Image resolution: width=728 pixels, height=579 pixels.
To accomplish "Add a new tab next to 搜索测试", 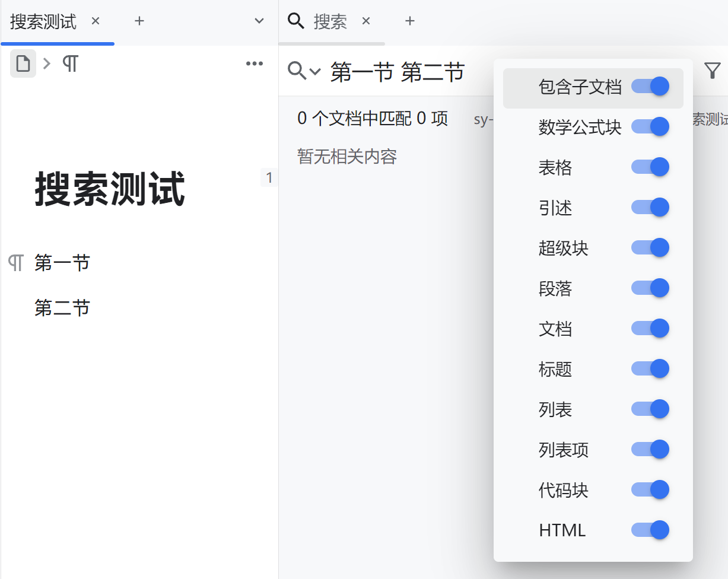I will pyautogui.click(x=139, y=21).
